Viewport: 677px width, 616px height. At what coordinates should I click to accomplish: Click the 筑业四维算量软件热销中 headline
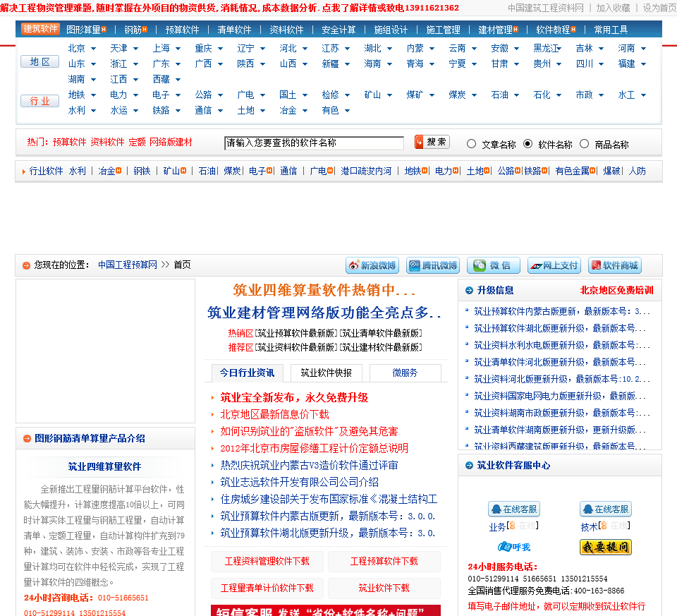tap(324, 290)
